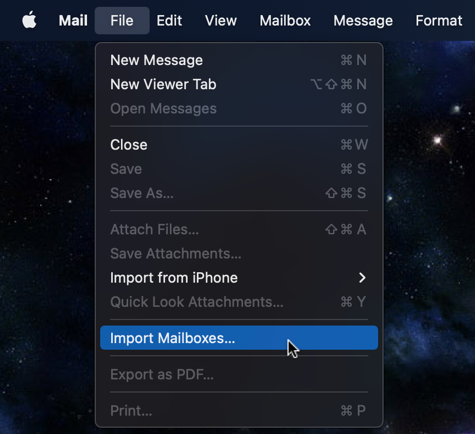This screenshot has width=475, height=434.
Task: Open the View menu
Action: [221, 21]
